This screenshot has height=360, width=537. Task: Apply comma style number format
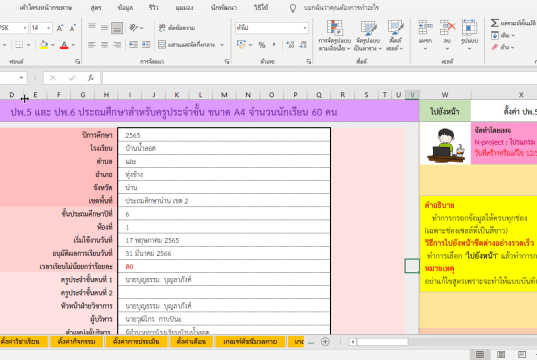click(274, 45)
